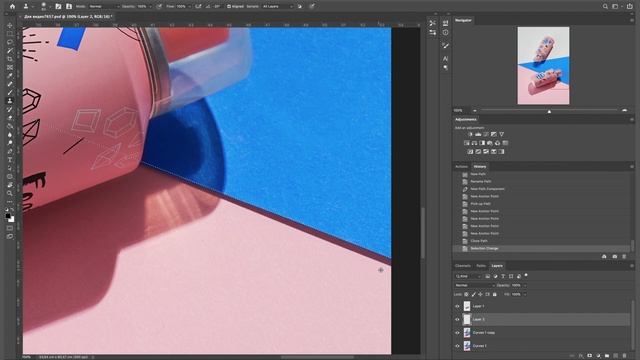Open the Kind filter dropdown in Layers
This screenshot has height=360, width=640.
[468, 276]
